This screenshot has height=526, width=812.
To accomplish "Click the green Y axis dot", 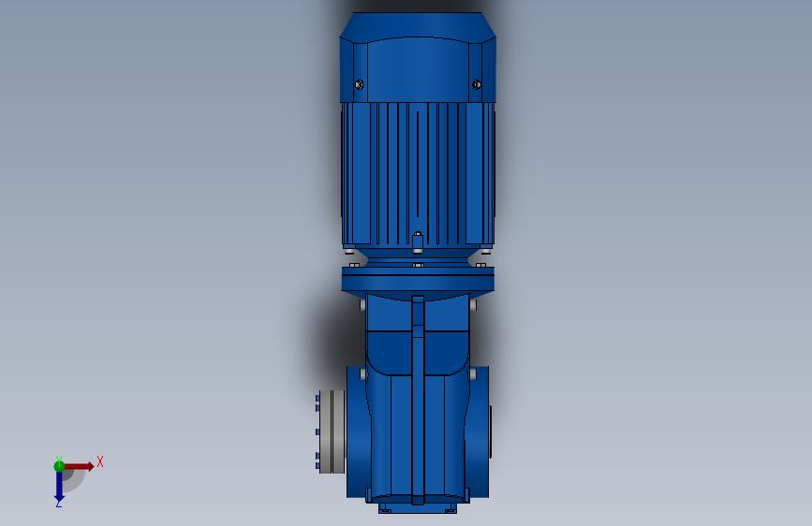I will 59,466.
